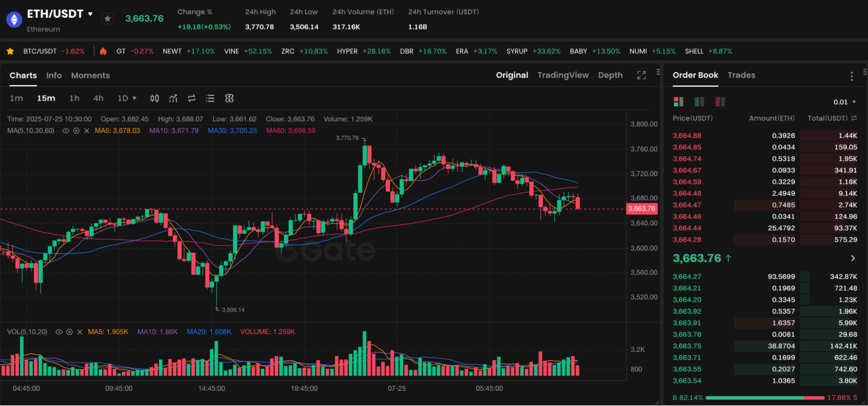Open the VINE ticker pair
868x406 pixels.
coord(248,51)
